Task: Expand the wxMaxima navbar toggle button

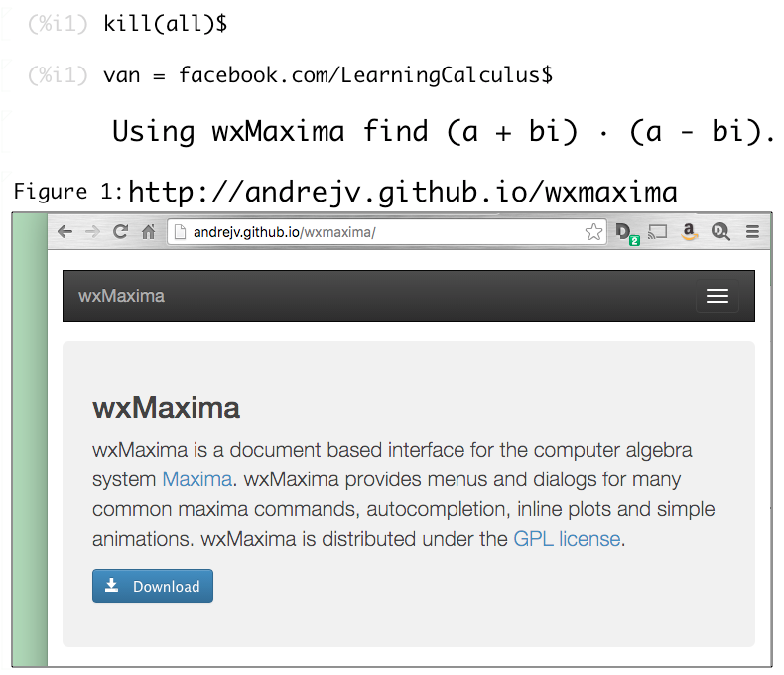Action: point(717,296)
